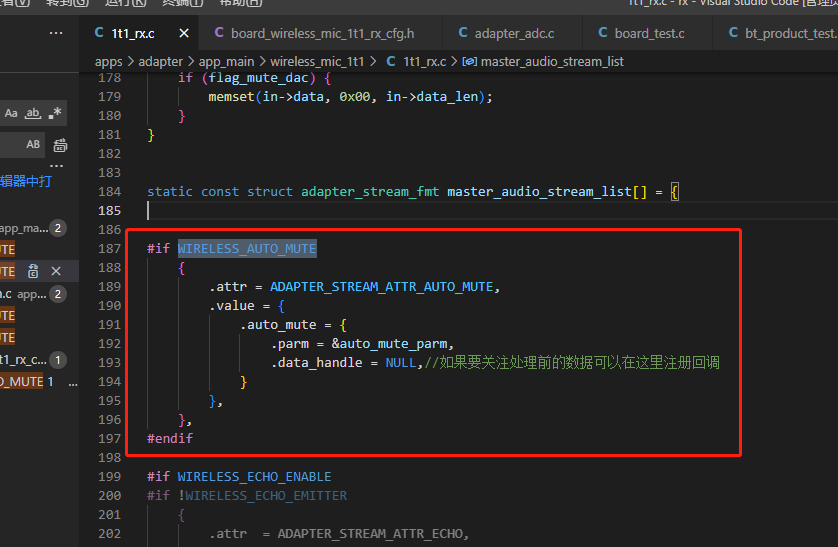Open the sidebar more actions ellipsis menu
This screenshot has height=547, width=838.
click(56, 33)
